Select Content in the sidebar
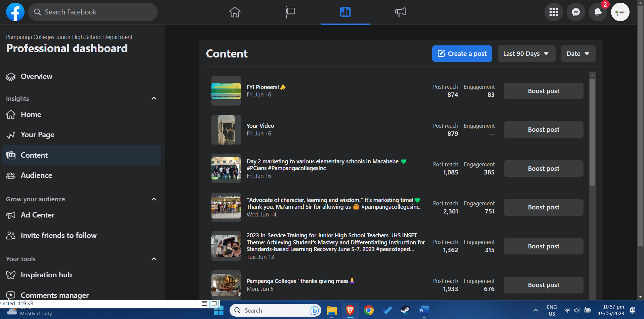 (x=82, y=155)
